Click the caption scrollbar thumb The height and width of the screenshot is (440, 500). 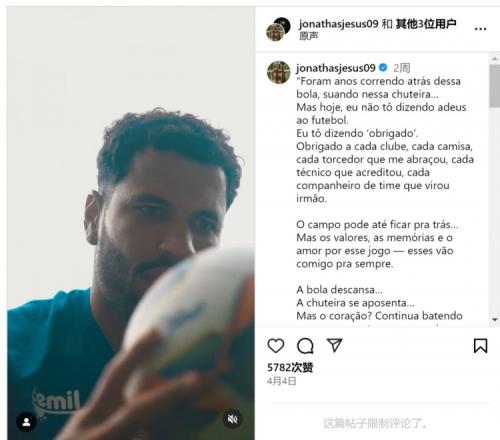click(495, 85)
